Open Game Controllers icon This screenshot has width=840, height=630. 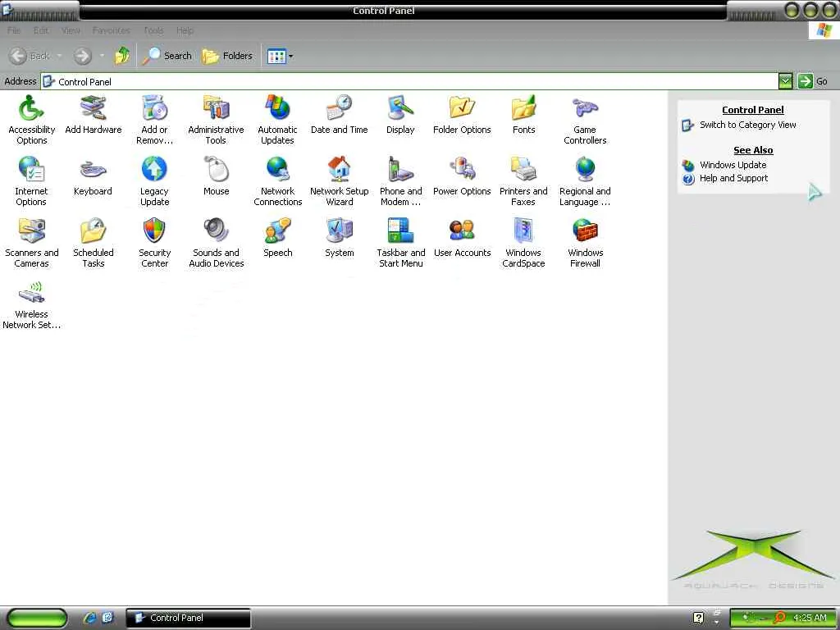coord(585,120)
